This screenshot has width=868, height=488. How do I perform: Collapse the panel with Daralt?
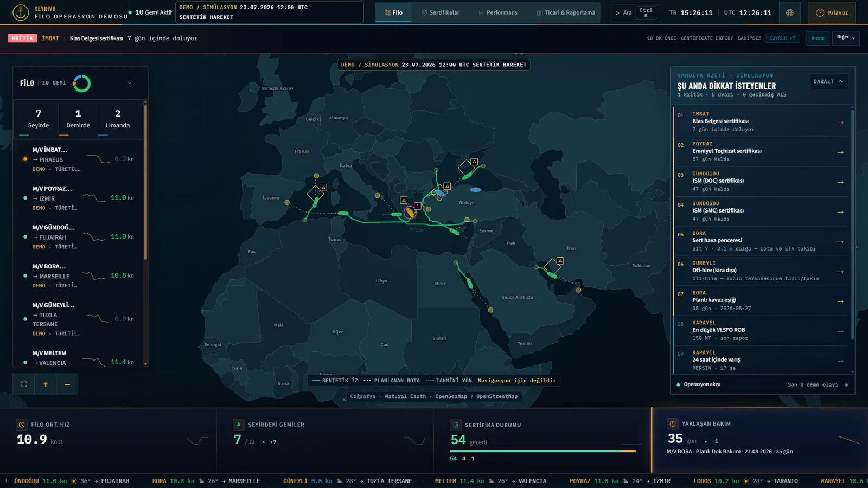click(x=828, y=81)
